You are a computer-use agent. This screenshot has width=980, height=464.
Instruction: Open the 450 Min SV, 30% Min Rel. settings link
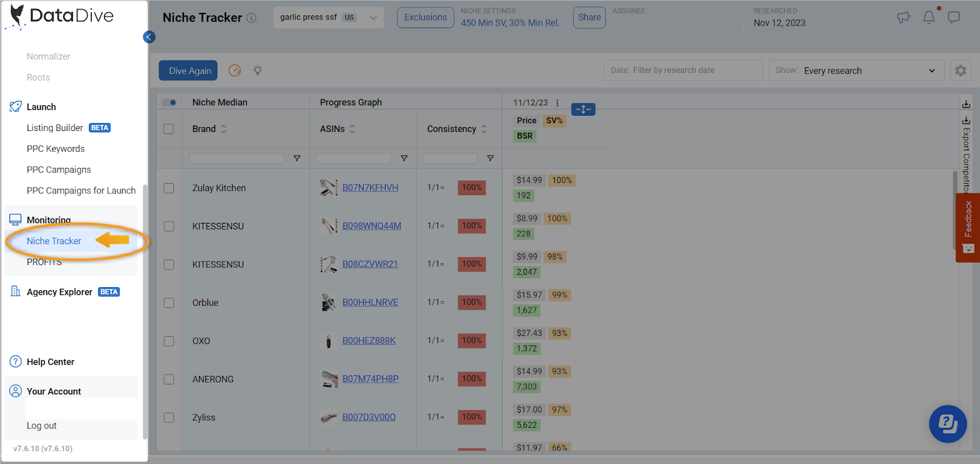(510, 23)
